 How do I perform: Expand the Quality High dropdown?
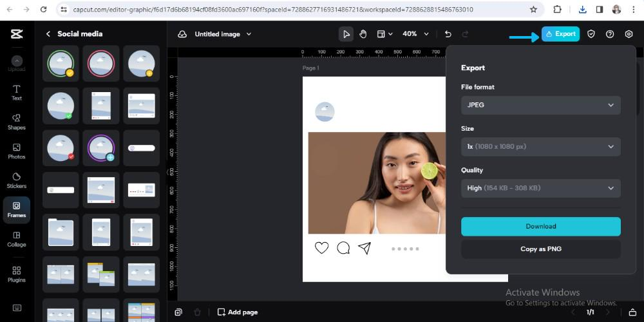tap(540, 188)
